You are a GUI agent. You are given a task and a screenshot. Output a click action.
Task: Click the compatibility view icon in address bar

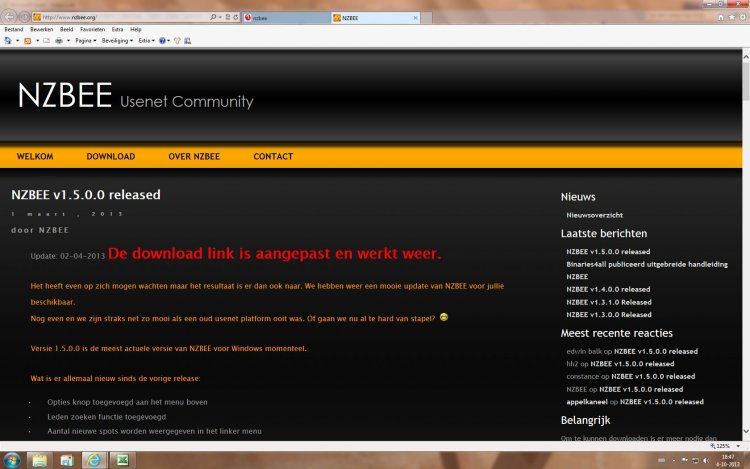(228, 17)
